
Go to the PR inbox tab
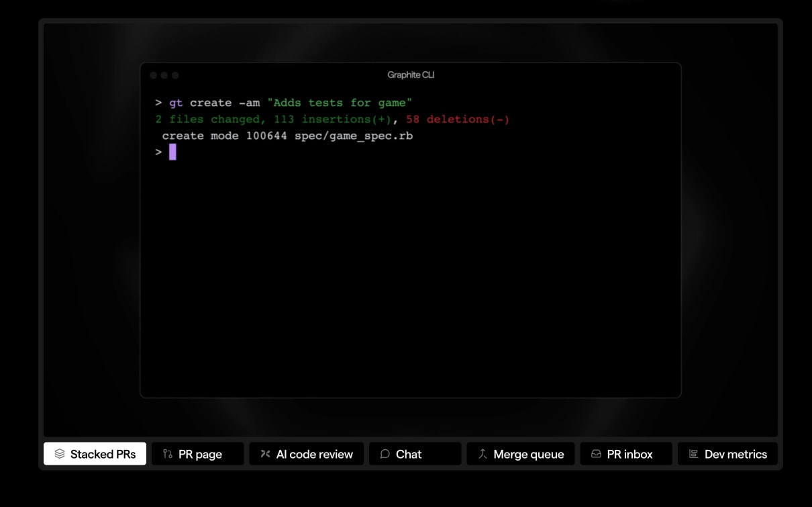coord(625,454)
